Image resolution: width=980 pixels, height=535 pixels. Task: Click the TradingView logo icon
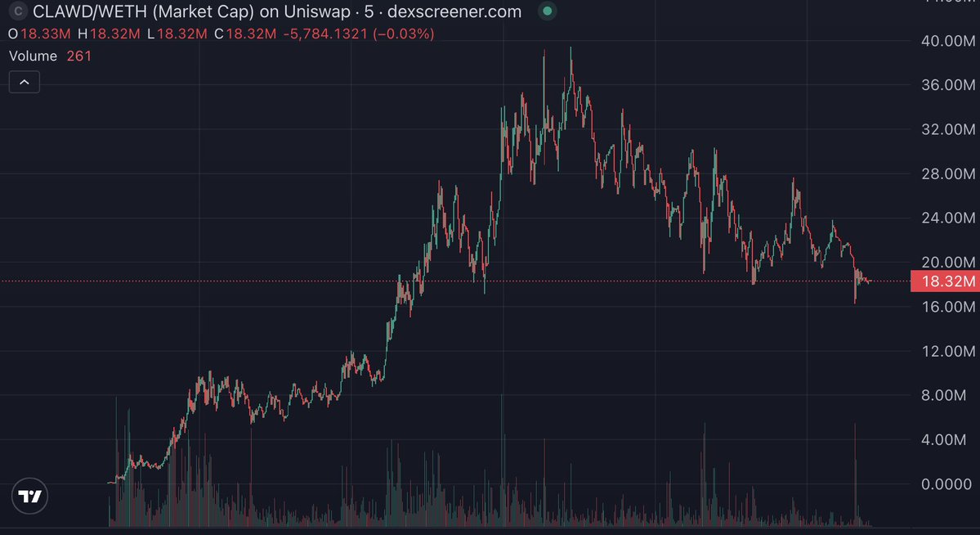coord(29,497)
